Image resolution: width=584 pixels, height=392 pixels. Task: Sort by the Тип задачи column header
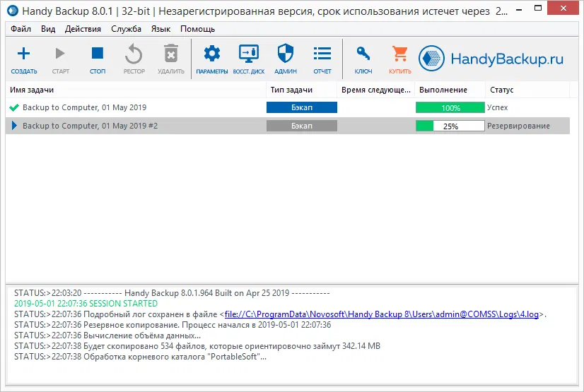pyautogui.click(x=301, y=90)
